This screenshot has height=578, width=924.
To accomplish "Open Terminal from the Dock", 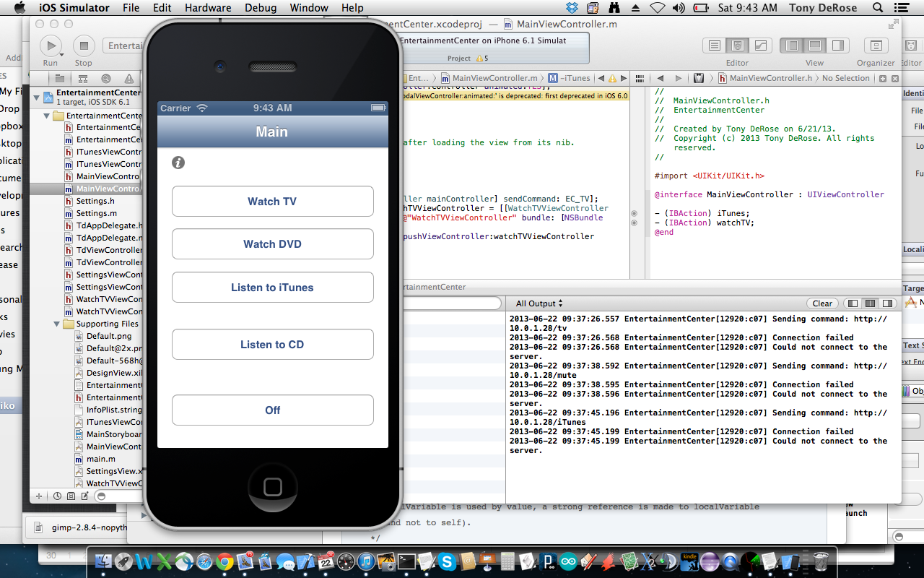I will click(x=406, y=561).
